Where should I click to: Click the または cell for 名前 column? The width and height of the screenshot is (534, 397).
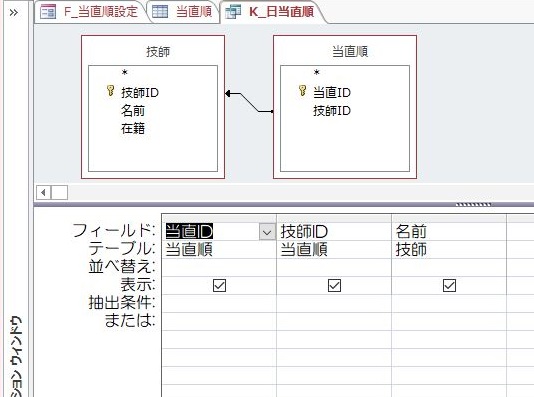coord(449,321)
